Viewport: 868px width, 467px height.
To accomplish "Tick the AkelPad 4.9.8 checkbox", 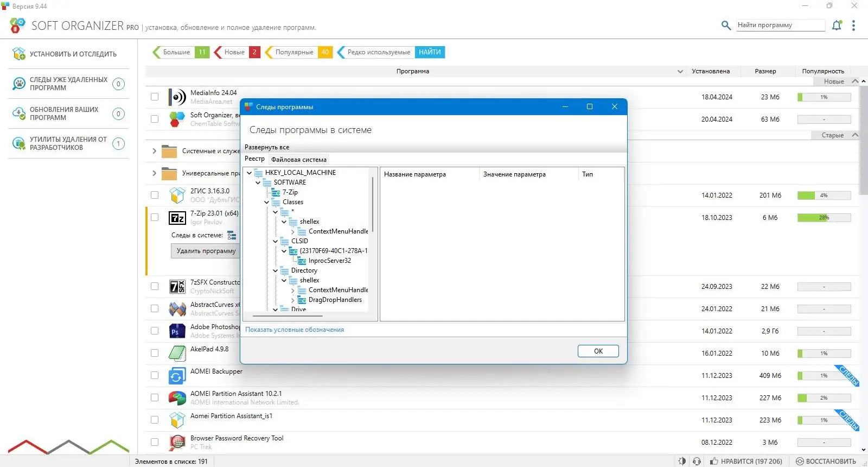I will 155,353.
